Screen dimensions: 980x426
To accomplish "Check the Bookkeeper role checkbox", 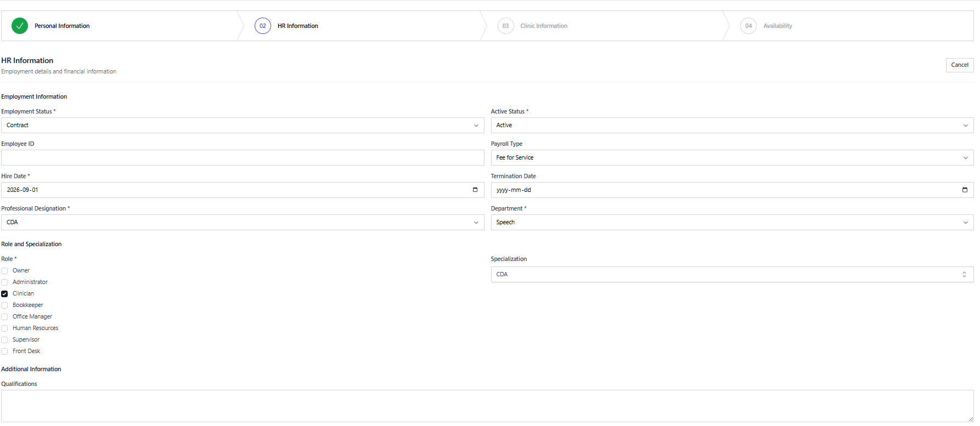I will [x=4, y=305].
